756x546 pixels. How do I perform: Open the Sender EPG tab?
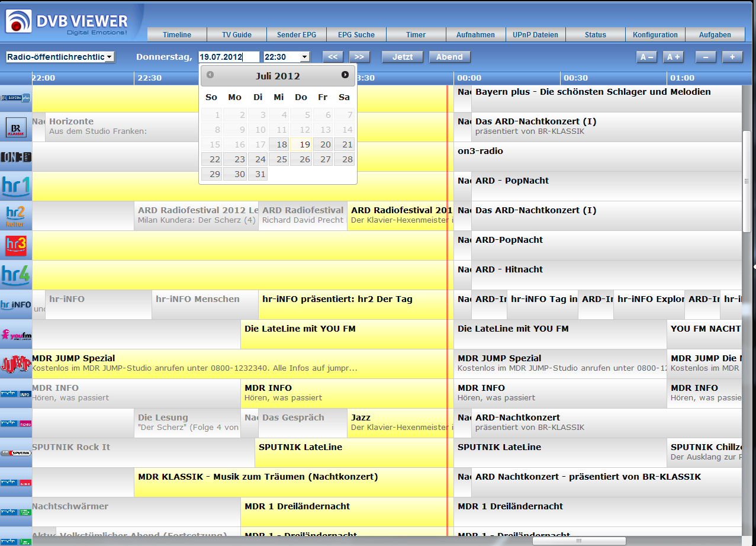tap(297, 34)
